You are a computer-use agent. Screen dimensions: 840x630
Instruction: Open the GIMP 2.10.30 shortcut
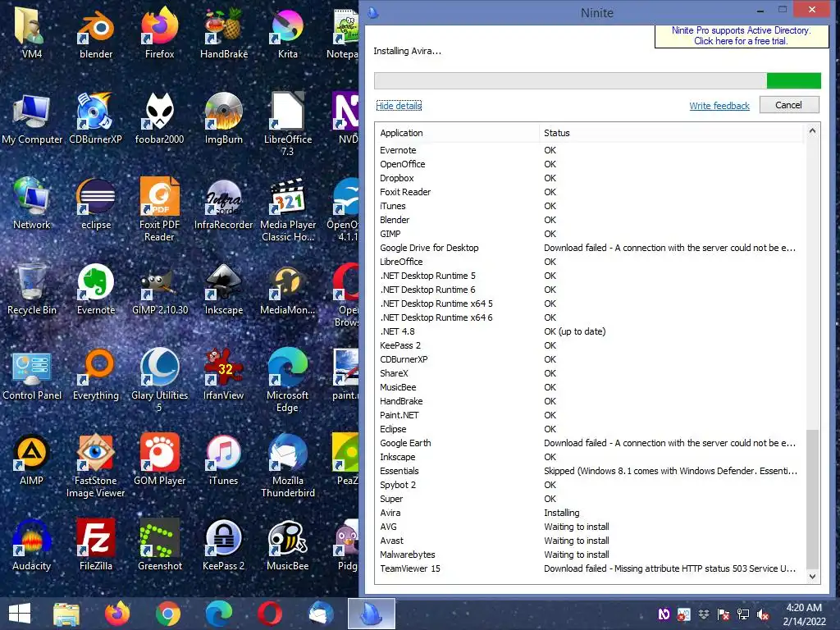pos(160,290)
